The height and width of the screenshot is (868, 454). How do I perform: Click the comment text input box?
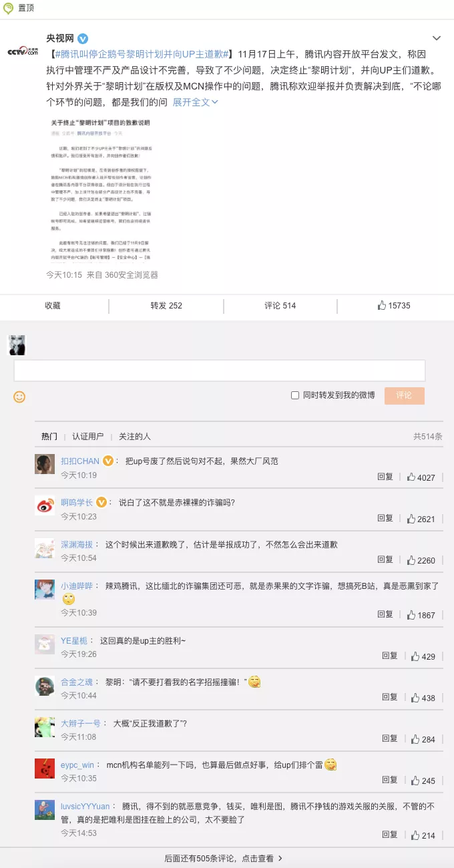[x=220, y=371]
